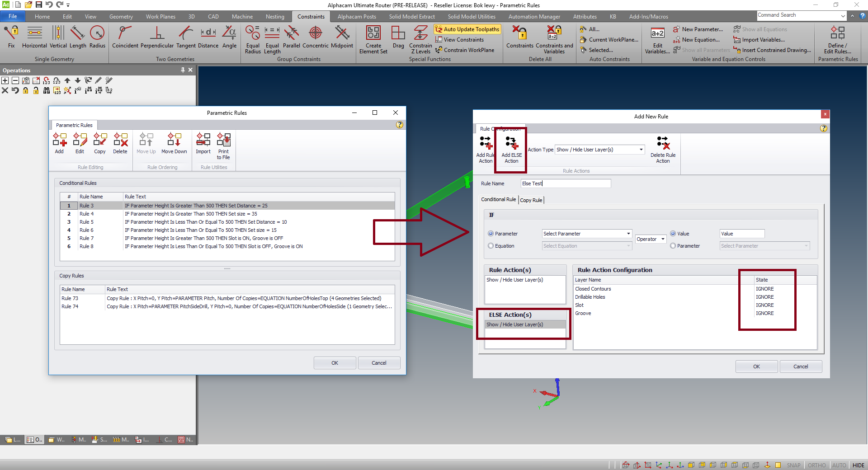Choose the Drag tool

(398, 37)
